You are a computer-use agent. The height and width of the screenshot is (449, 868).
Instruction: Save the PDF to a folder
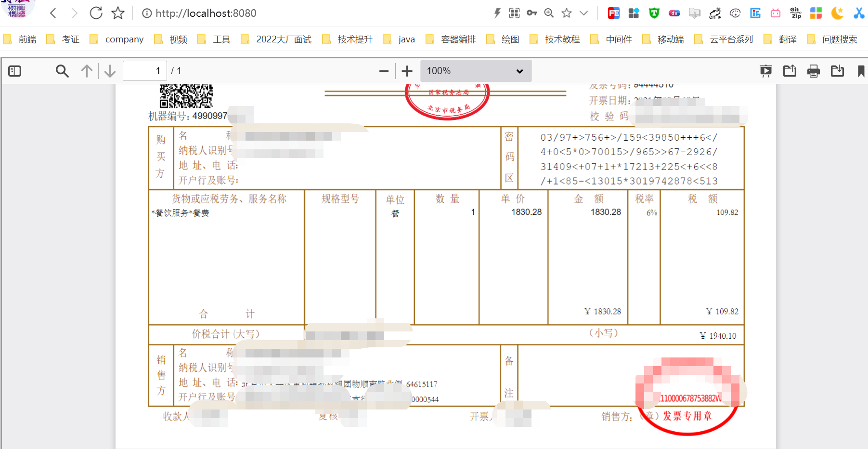point(838,71)
